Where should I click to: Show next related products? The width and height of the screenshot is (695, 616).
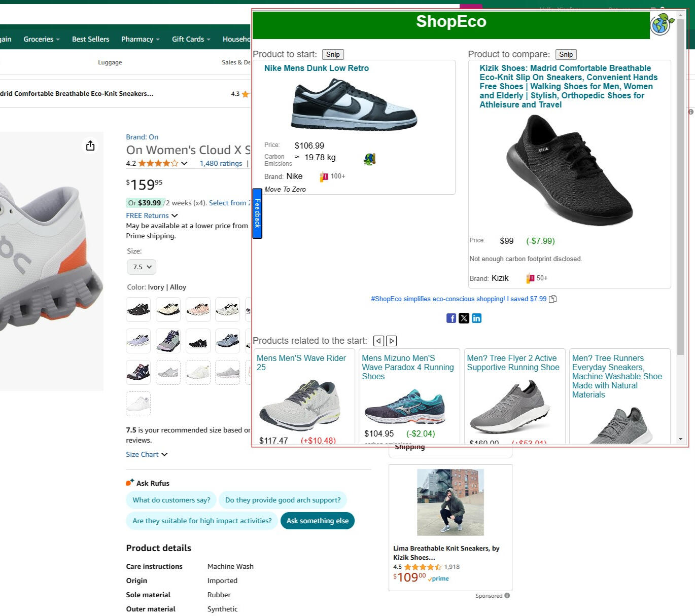click(392, 341)
